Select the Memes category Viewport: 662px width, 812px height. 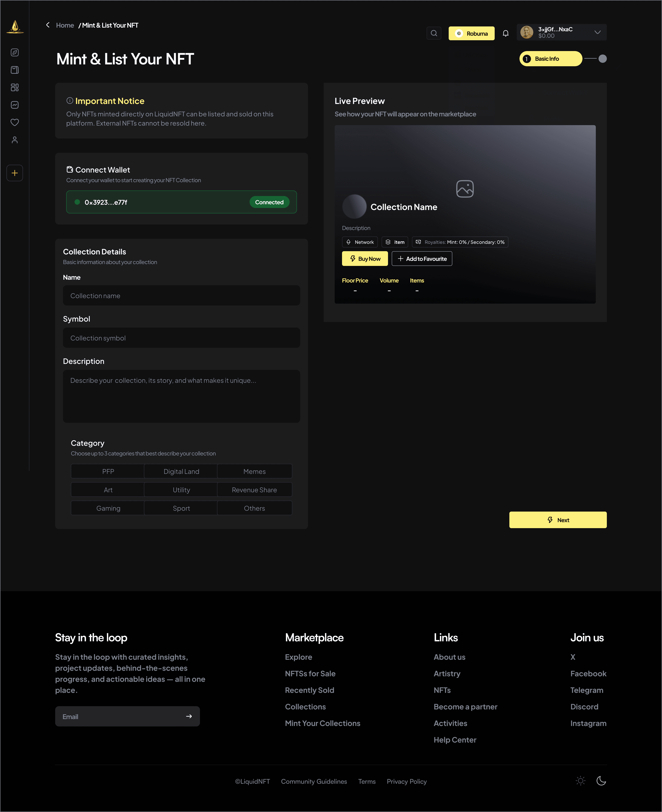(254, 471)
